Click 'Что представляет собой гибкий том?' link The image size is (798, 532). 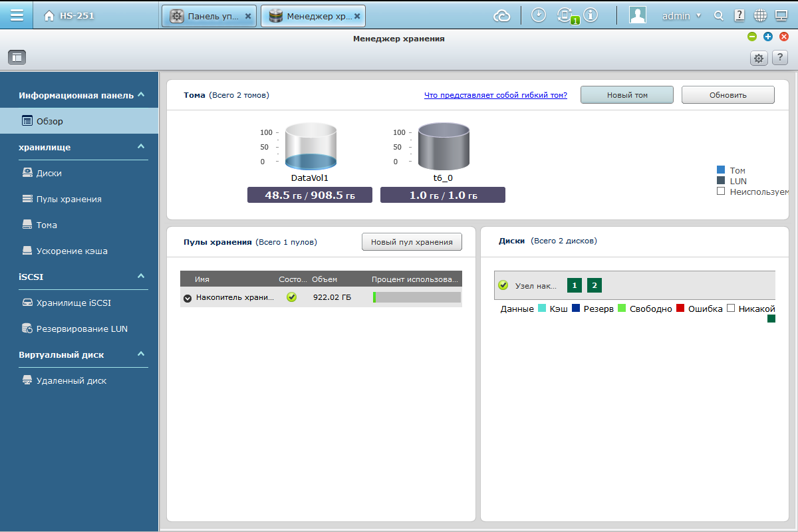(495, 95)
